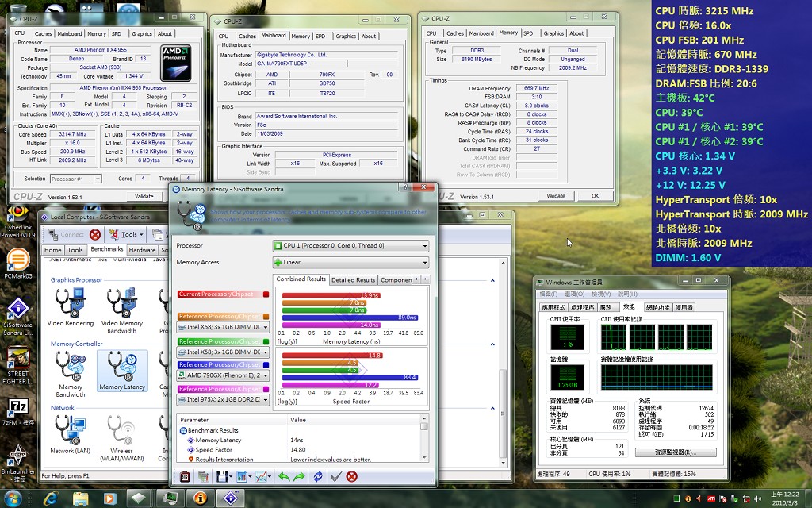Open the Video Memory Bandwidth benchmark
The image size is (812, 508).
point(121,310)
